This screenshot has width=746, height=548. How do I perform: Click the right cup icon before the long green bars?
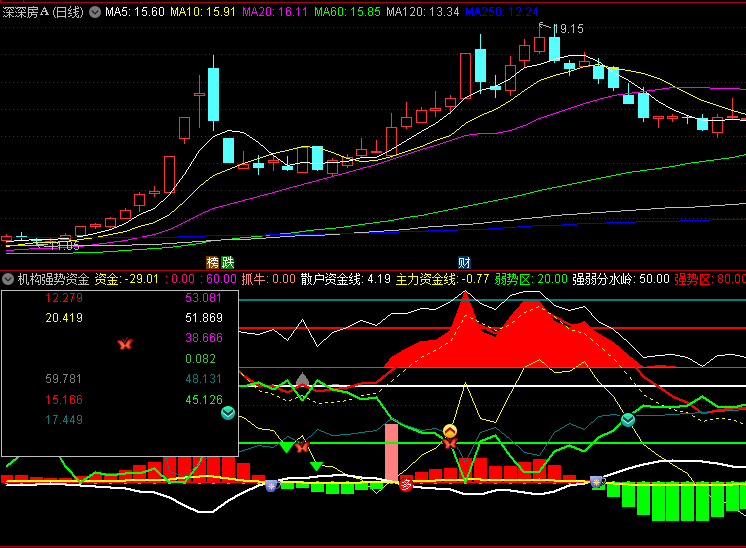tap(597, 482)
